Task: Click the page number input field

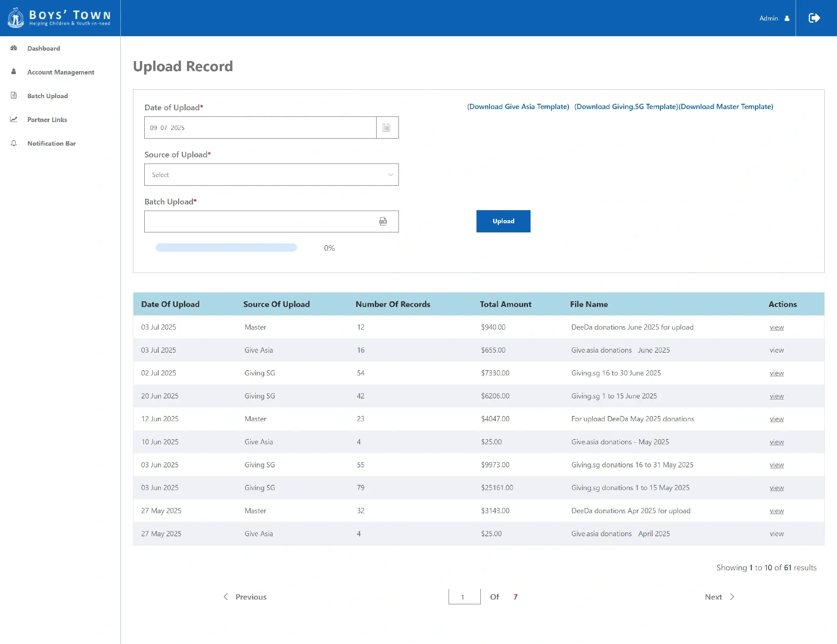Action: pyautogui.click(x=464, y=597)
